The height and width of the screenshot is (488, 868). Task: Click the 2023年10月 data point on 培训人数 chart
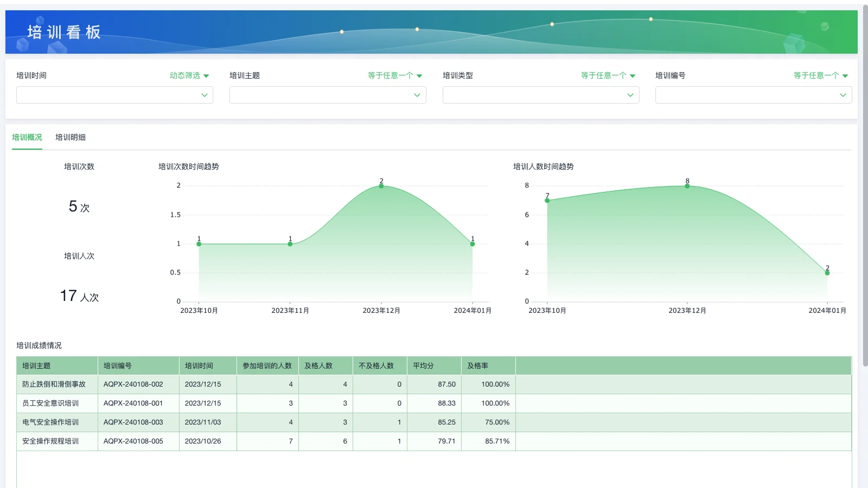point(547,201)
